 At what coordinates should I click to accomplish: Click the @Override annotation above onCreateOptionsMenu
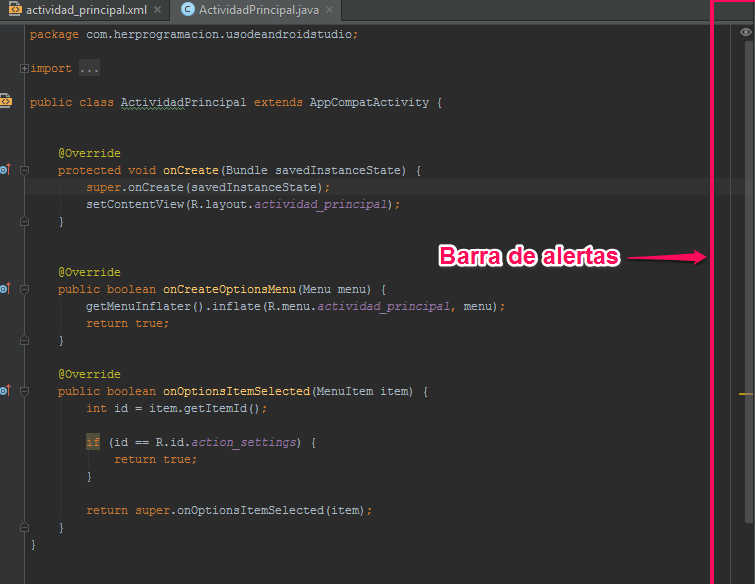(89, 272)
